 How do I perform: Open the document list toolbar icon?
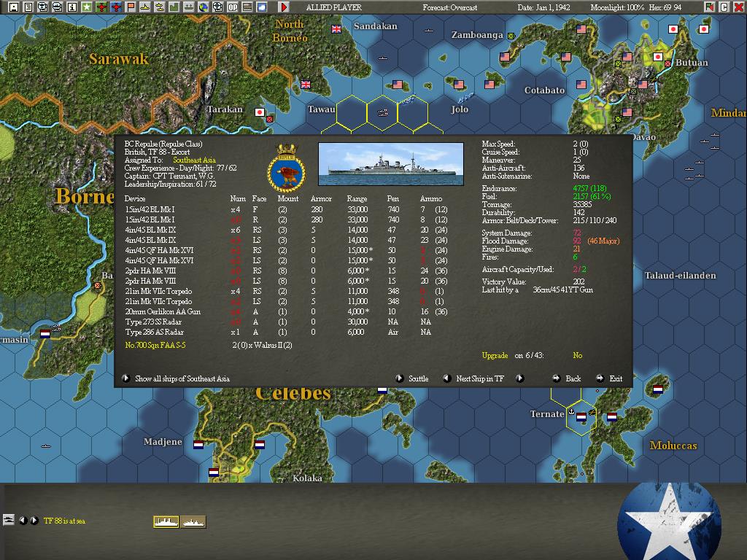pos(28,7)
